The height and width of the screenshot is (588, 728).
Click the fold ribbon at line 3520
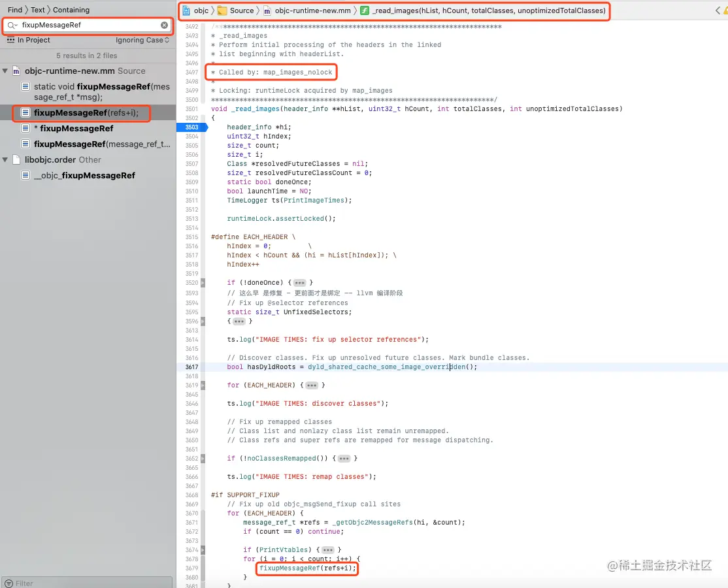(x=203, y=283)
